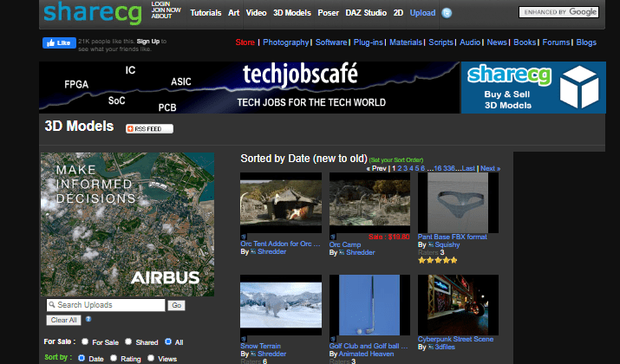Open the Plug-ins link

(x=369, y=42)
